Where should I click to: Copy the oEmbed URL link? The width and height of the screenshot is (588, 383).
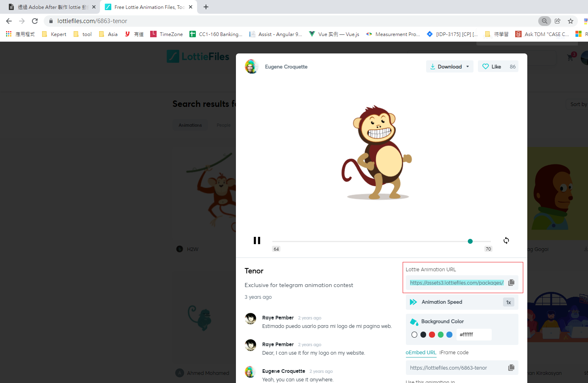[x=511, y=368]
